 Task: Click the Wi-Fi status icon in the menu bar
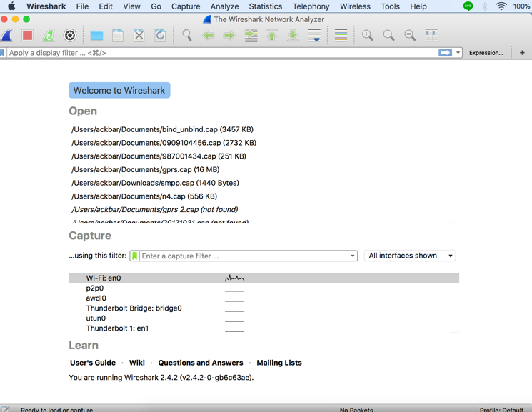pyautogui.click(x=501, y=6)
